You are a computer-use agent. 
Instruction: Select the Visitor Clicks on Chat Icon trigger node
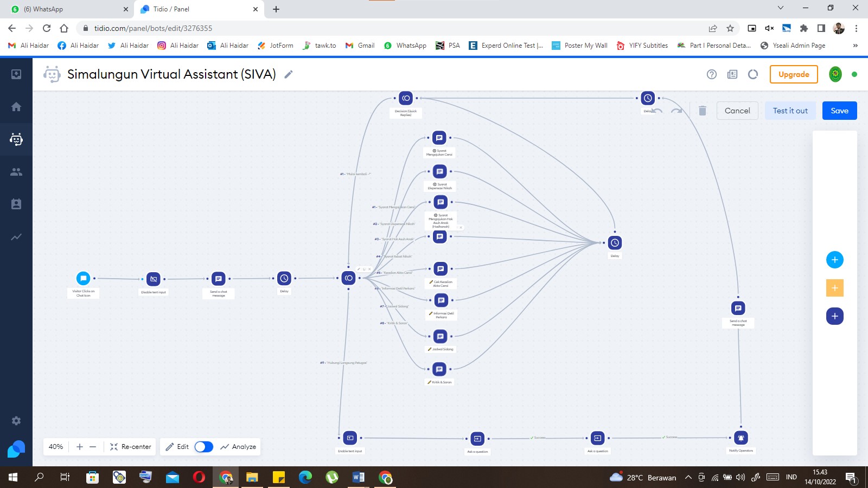(x=83, y=278)
